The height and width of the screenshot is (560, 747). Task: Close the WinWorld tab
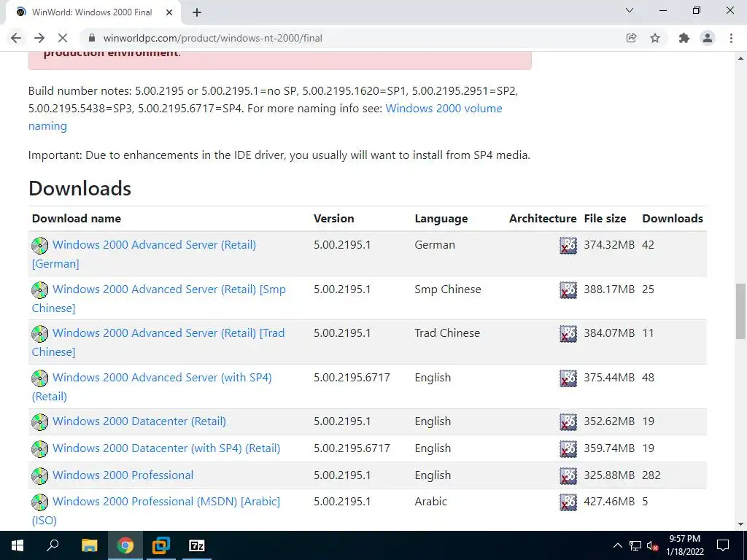pyautogui.click(x=169, y=12)
